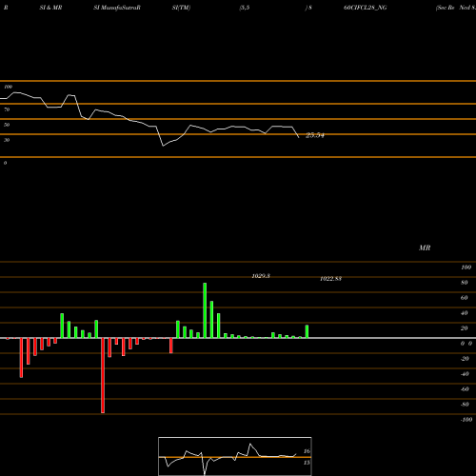
Task: Click the RSI axis label 70
Action: coord(7,109)
